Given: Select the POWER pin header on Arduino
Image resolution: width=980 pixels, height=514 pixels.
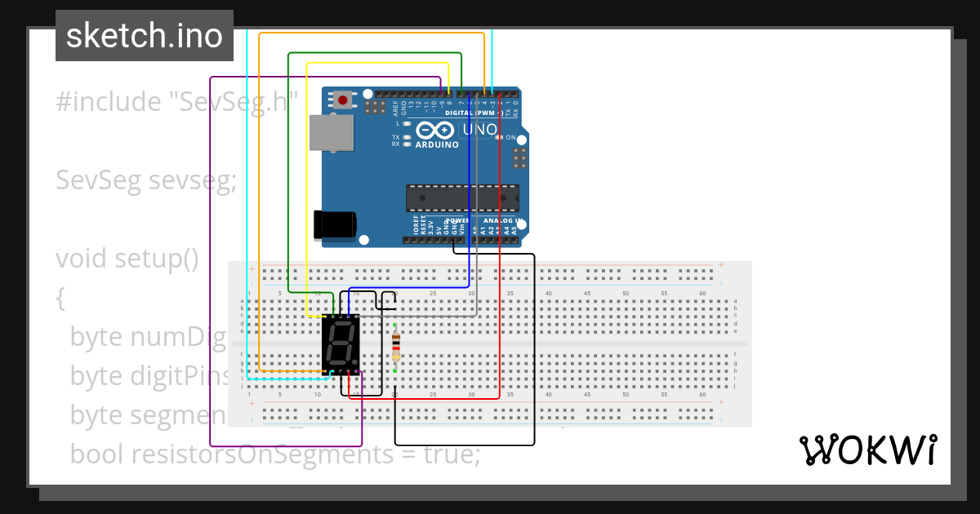Looking at the screenshot, I should point(439,241).
